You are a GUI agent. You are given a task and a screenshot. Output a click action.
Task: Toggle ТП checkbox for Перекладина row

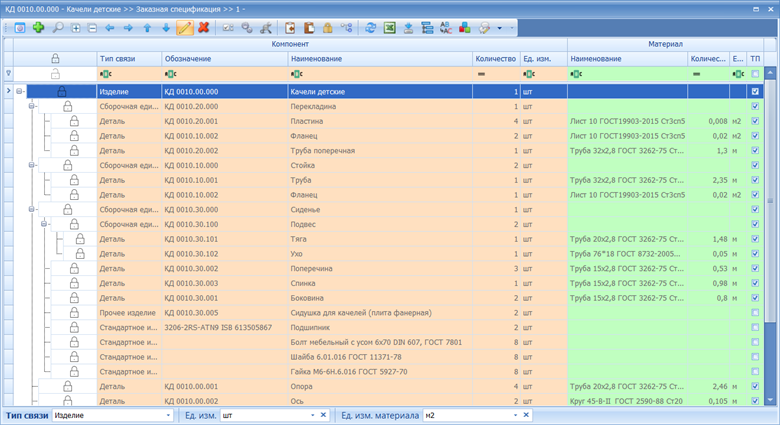[x=755, y=106]
